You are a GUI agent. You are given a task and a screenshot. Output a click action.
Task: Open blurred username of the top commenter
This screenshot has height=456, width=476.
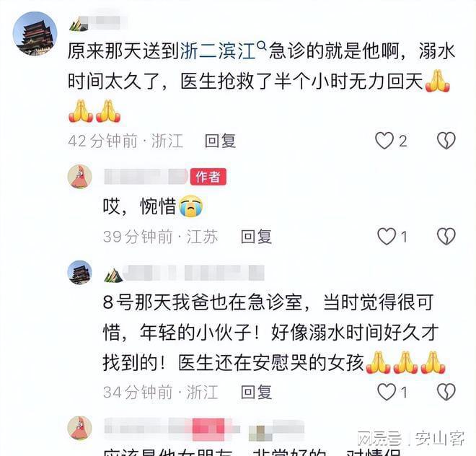[104, 23]
